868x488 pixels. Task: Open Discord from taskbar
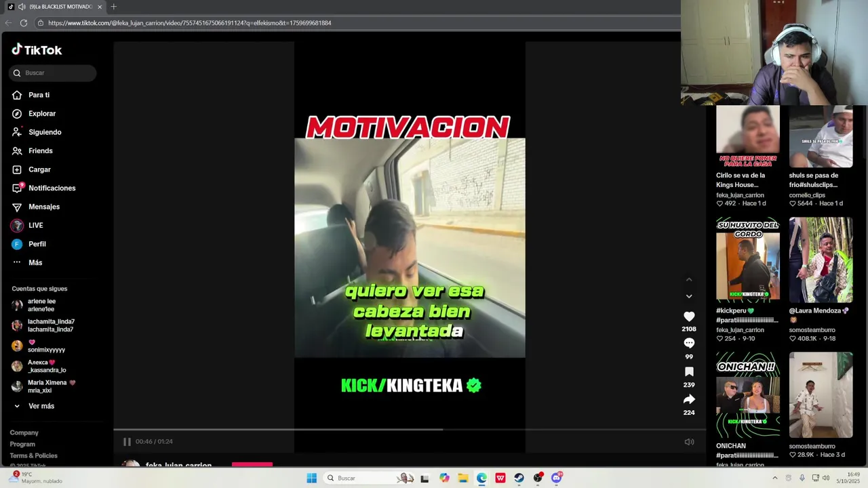click(557, 478)
